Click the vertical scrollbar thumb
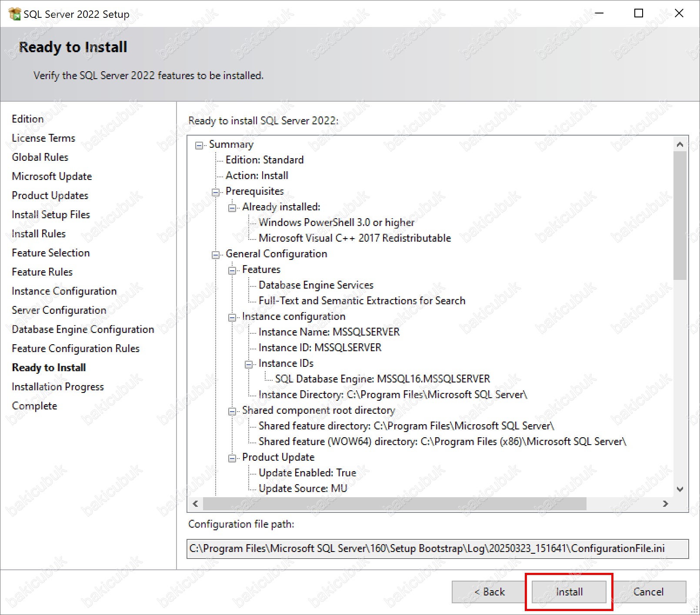Image resolution: width=700 pixels, height=615 pixels. point(680,216)
